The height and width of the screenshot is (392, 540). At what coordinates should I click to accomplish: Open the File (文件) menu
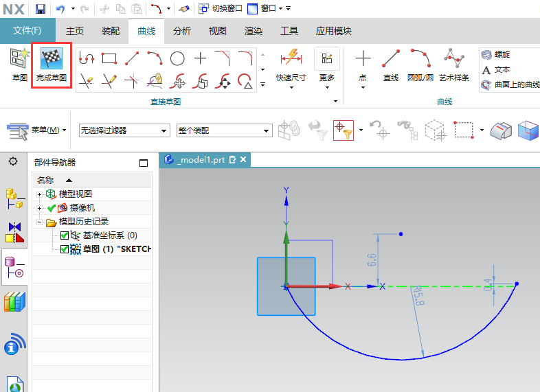point(27,31)
